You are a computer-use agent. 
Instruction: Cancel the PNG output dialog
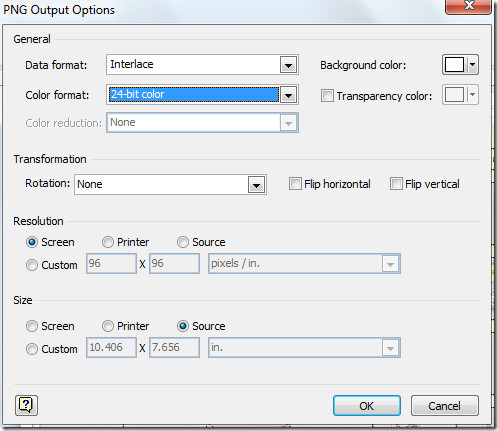(x=445, y=406)
